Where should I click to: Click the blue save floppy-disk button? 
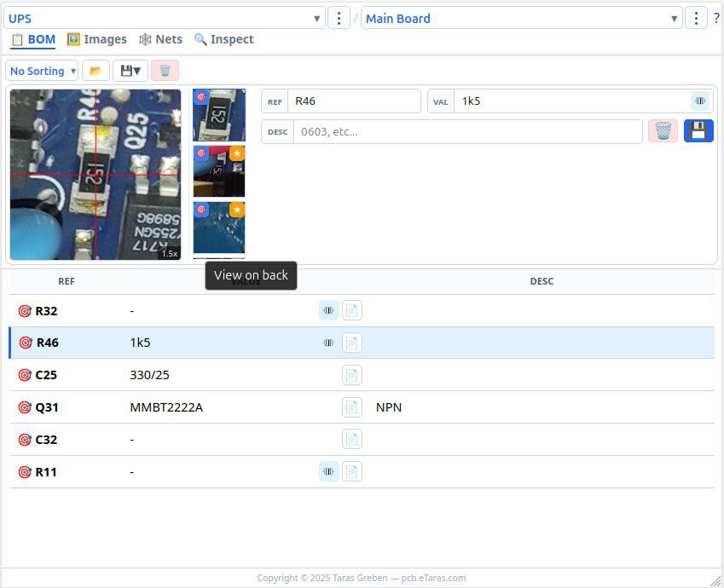coord(698,131)
